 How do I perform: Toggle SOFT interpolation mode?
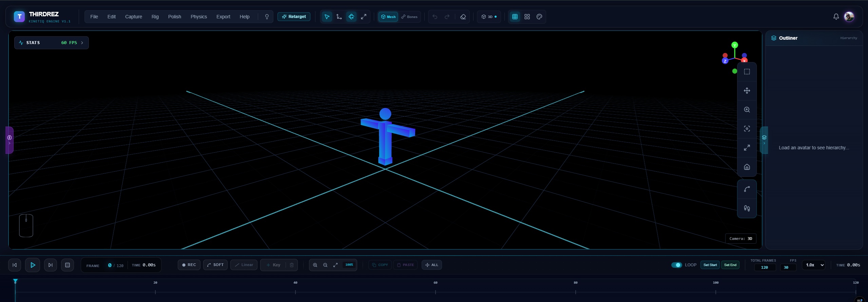click(215, 265)
